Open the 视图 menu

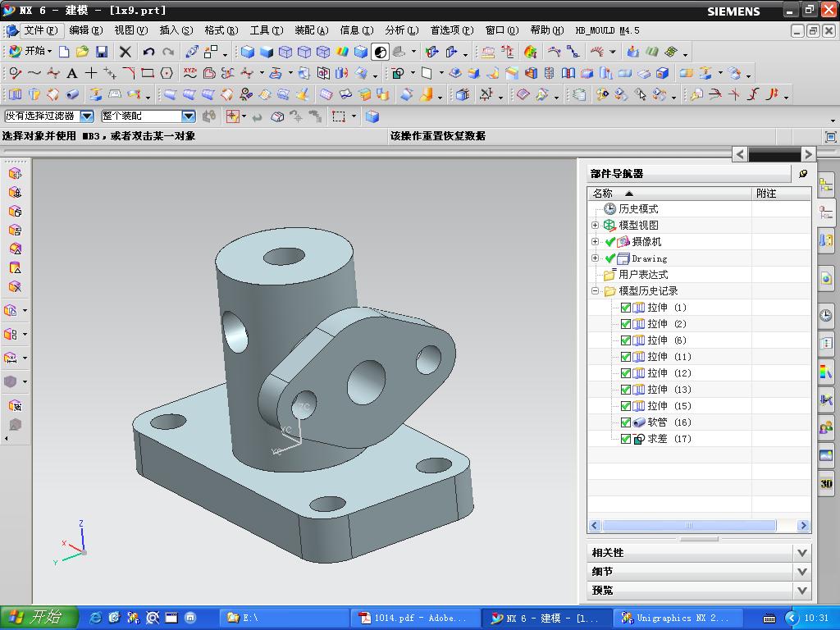pos(131,30)
